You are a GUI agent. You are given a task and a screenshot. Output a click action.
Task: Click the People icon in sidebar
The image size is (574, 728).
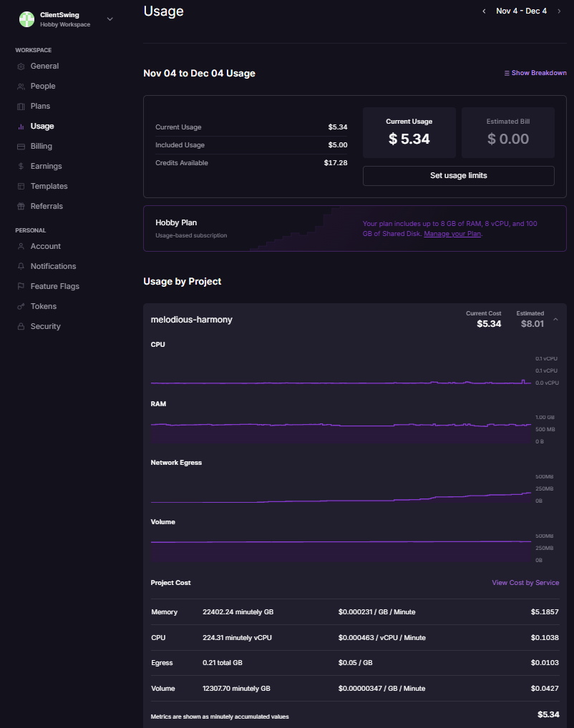pyautogui.click(x=21, y=87)
